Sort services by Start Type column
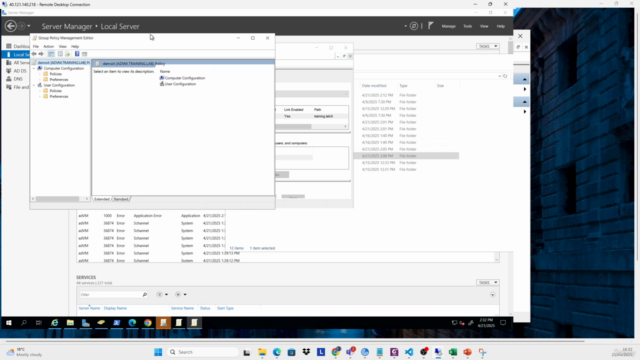Viewport: 640px width, 360px height. click(x=225, y=308)
